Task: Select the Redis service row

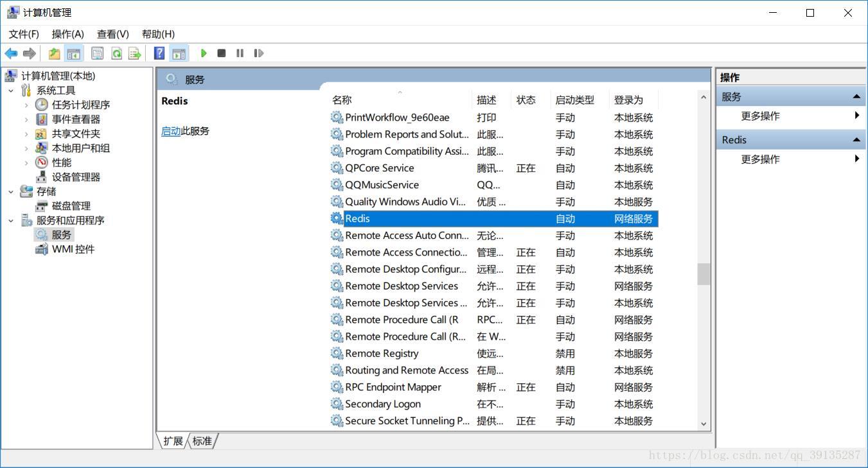Action: pos(493,219)
